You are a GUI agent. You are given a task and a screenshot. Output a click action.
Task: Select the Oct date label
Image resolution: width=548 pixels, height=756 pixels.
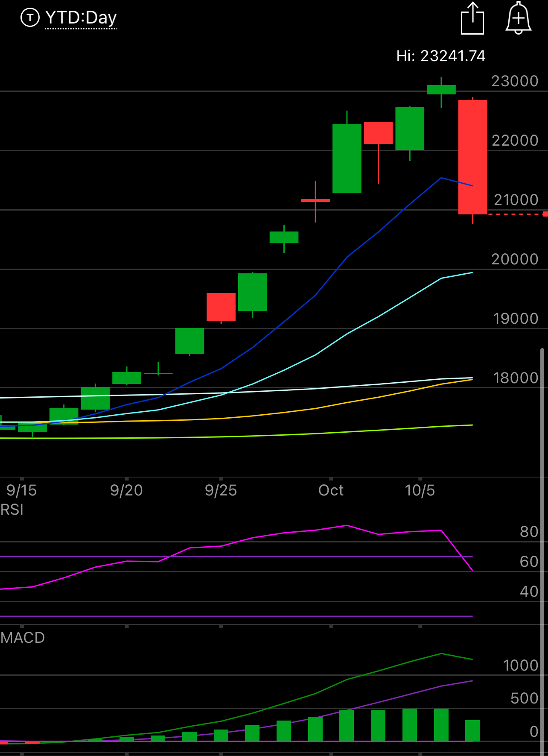(331, 490)
